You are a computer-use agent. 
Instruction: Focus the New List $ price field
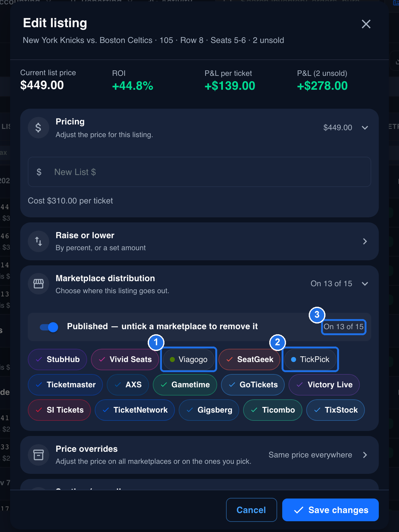point(199,172)
